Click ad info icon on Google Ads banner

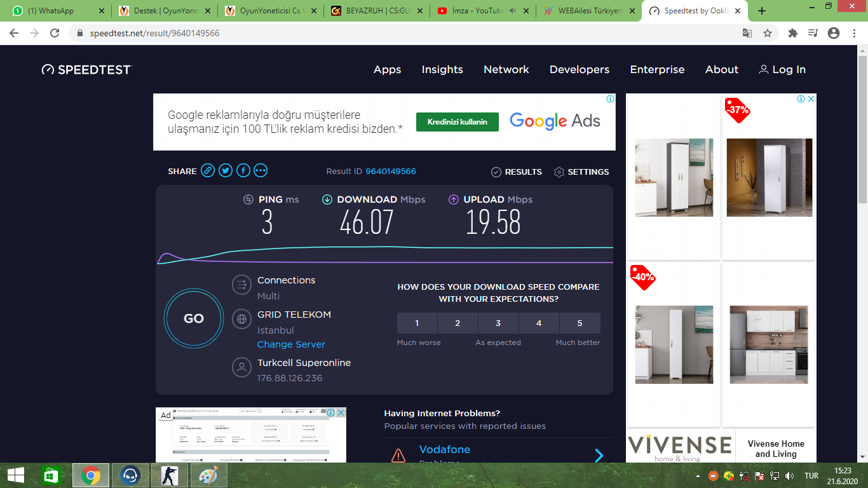(x=610, y=99)
